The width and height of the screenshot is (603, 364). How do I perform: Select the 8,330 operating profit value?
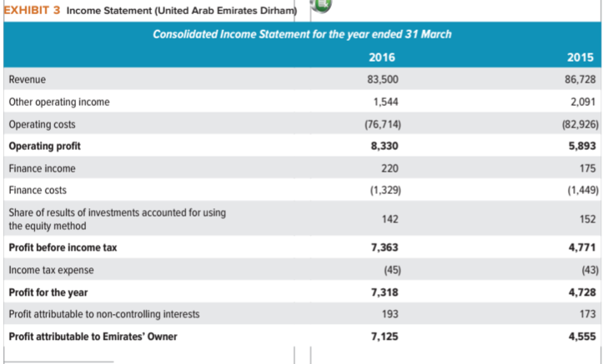click(384, 146)
